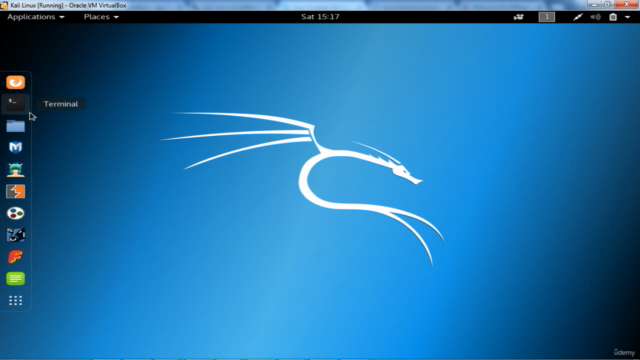Open the Places menu
Viewport: 640px width, 360px height.
click(x=101, y=17)
